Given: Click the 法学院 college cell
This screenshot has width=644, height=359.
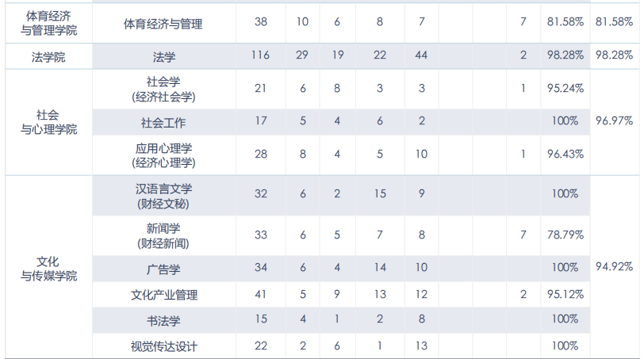Looking at the screenshot, I should point(48,55).
